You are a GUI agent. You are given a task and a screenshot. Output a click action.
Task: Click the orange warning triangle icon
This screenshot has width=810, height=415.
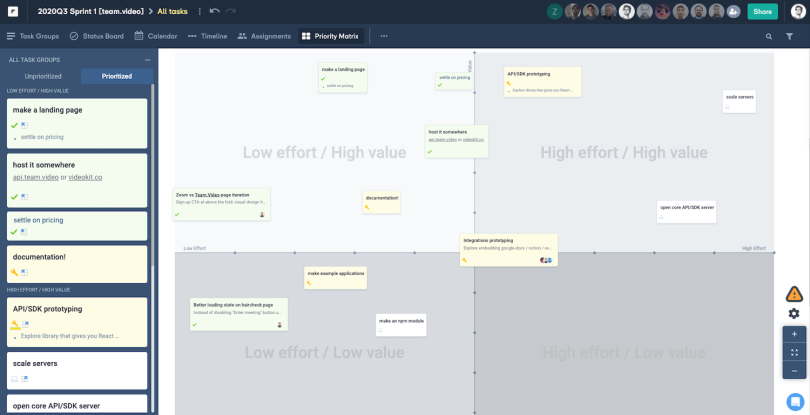(794, 294)
